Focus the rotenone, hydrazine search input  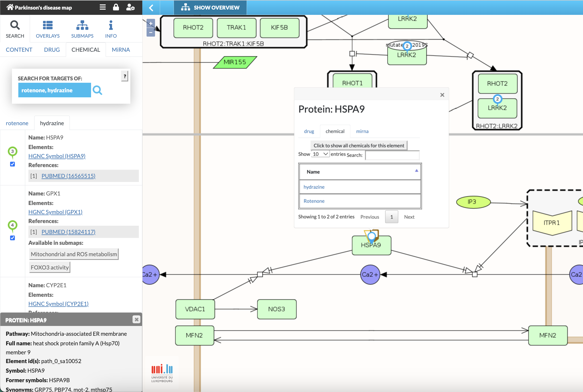click(x=54, y=90)
